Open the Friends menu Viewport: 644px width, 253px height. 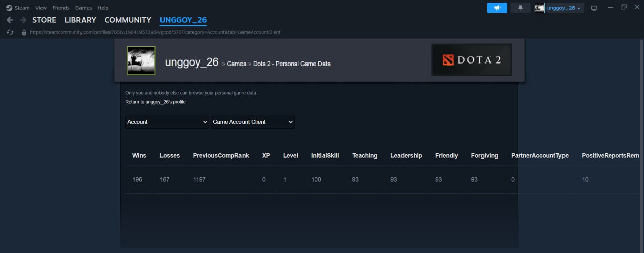click(61, 8)
